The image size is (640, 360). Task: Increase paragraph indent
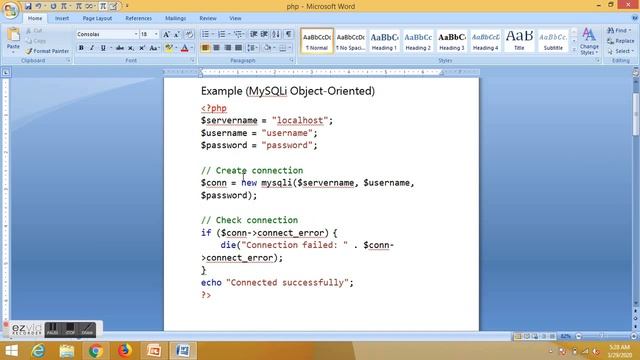(x=264, y=34)
